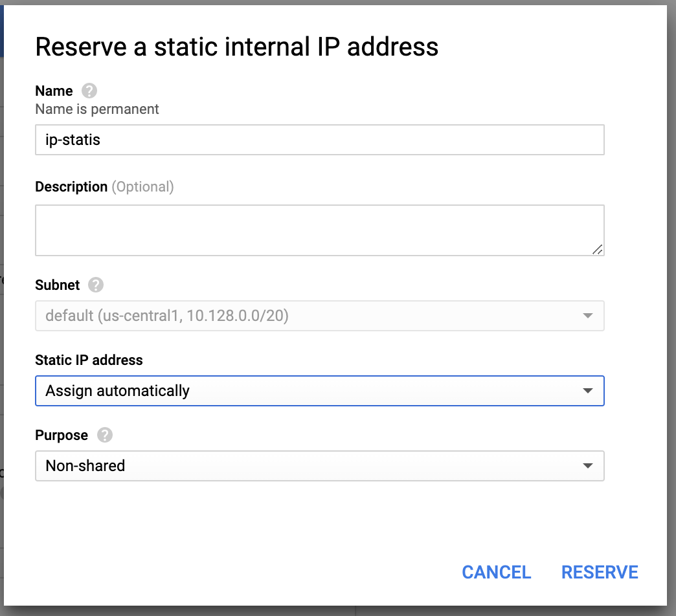Click the Purpose label text

62,435
